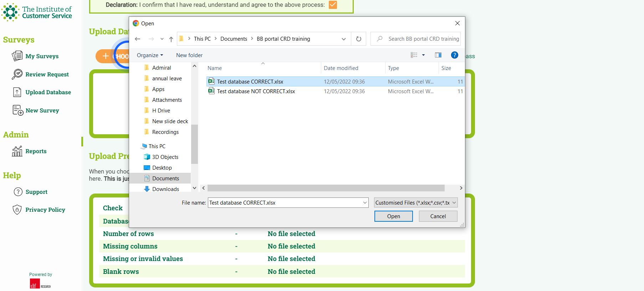Select the Desktop location in tree
This screenshot has height=291, width=644.
coord(162,167)
